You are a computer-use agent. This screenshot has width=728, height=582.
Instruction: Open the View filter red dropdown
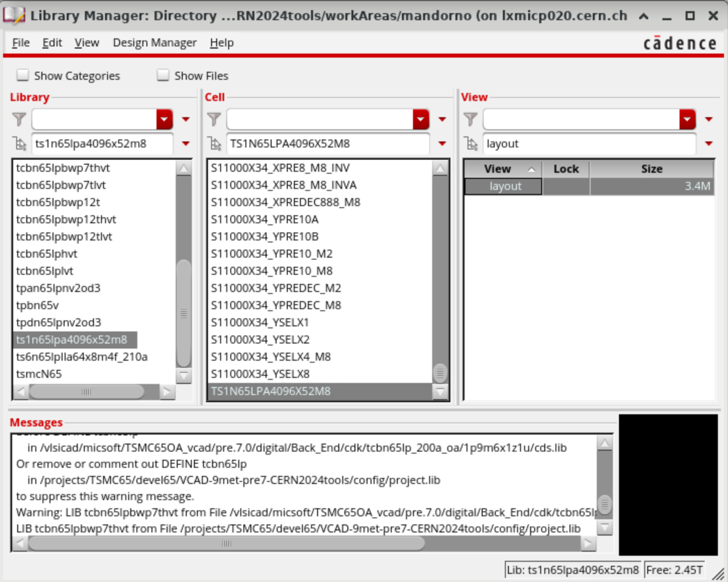pos(688,120)
